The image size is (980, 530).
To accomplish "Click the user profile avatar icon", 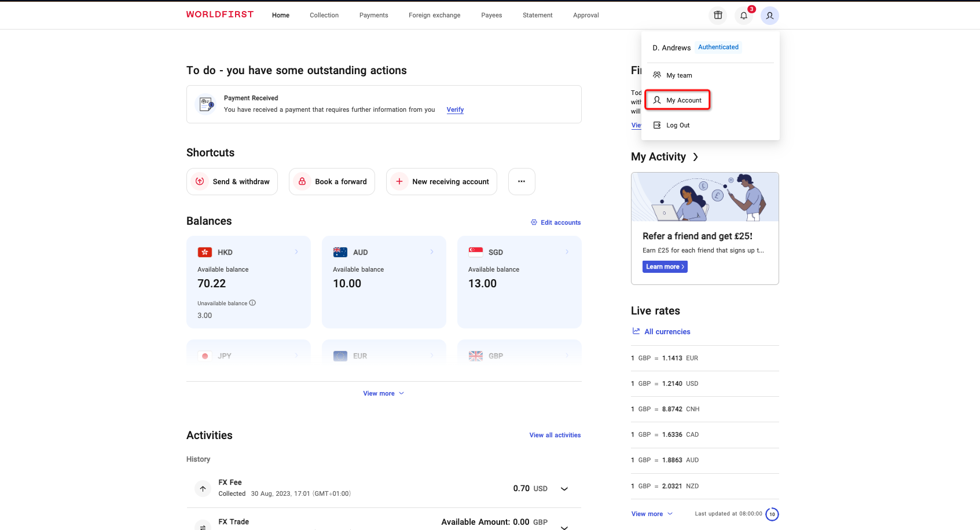I will coord(769,16).
